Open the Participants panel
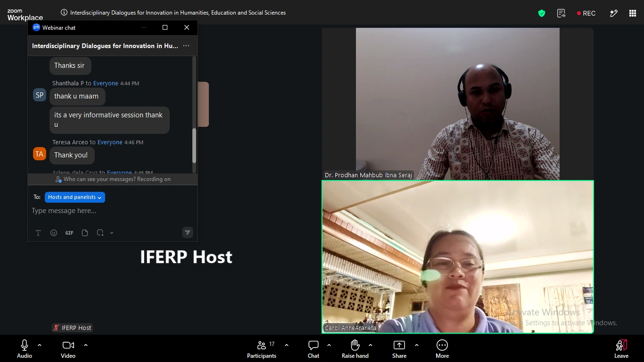644x362 pixels. point(262,349)
